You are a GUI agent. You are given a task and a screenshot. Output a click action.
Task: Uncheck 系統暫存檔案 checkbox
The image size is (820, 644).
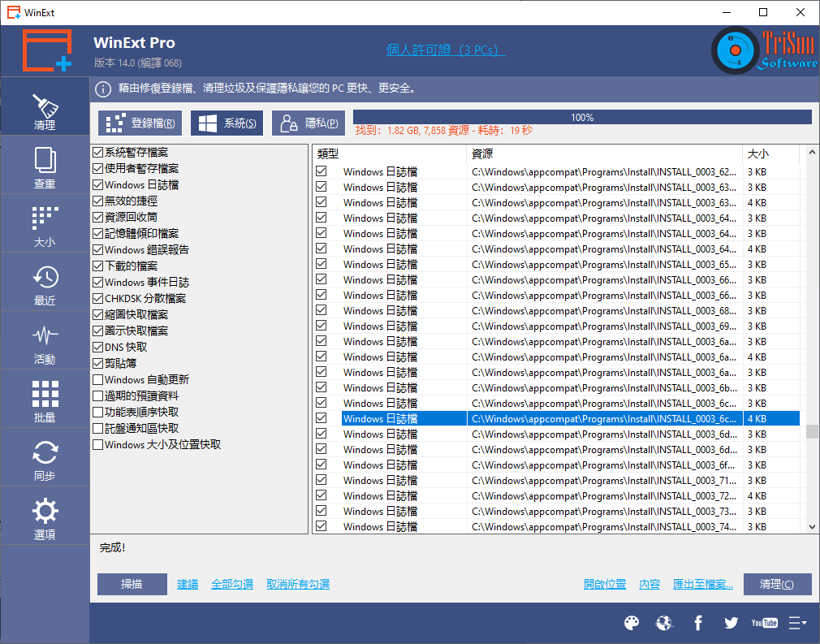pyautogui.click(x=97, y=152)
